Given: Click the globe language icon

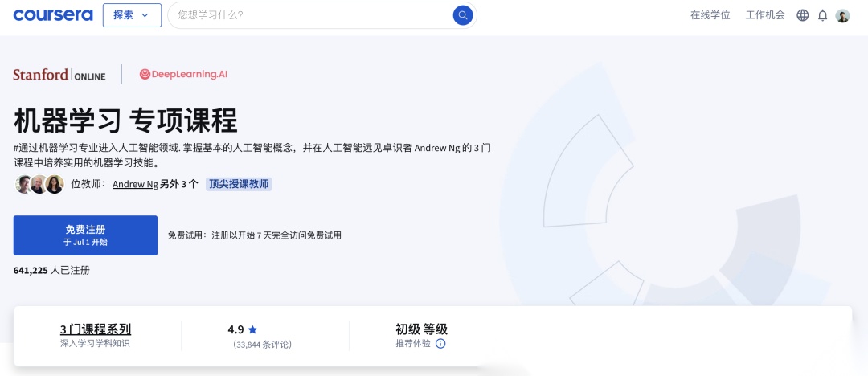Looking at the screenshot, I should (803, 15).
